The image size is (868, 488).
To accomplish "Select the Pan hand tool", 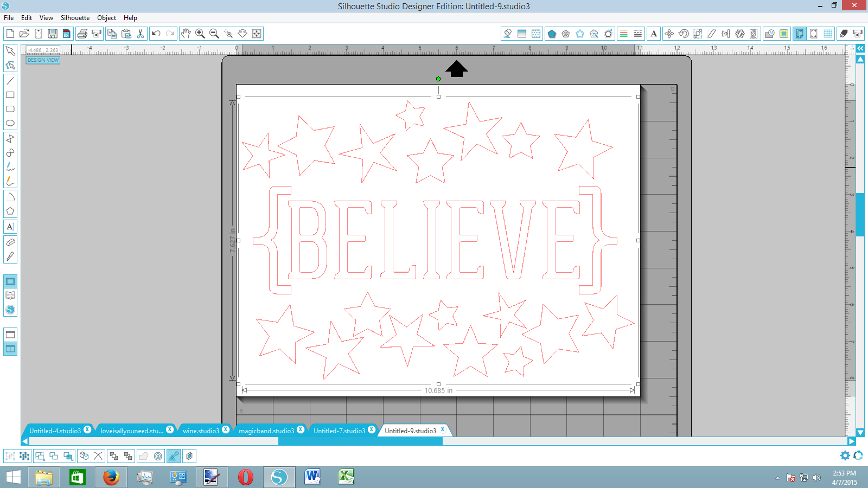I will [186, 34].
